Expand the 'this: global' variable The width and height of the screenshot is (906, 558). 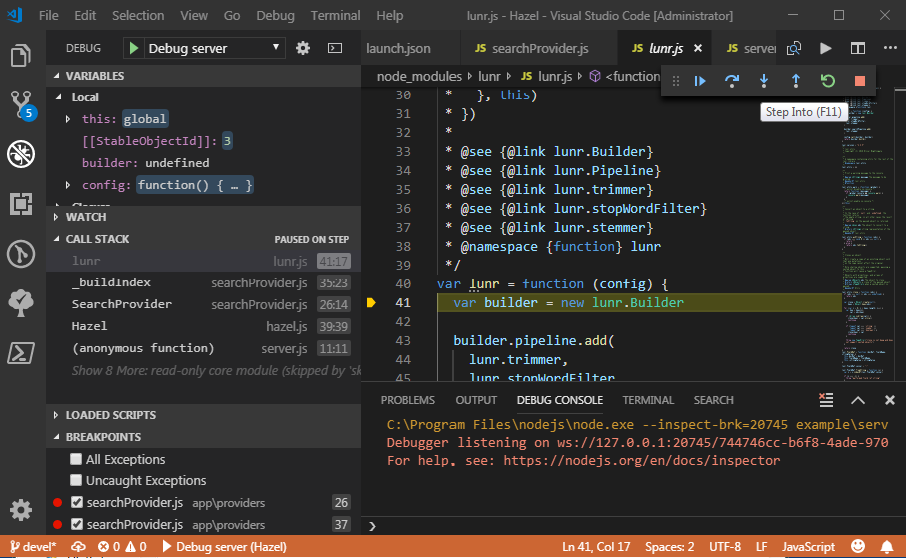point(68,119)
